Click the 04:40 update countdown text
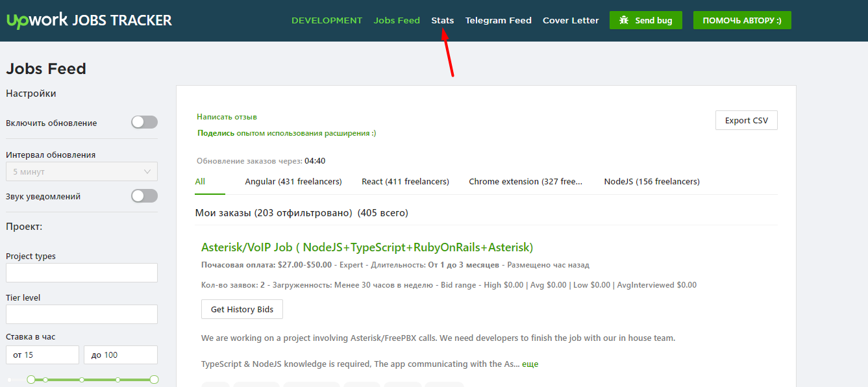The image size is (868, 387). 315,161
